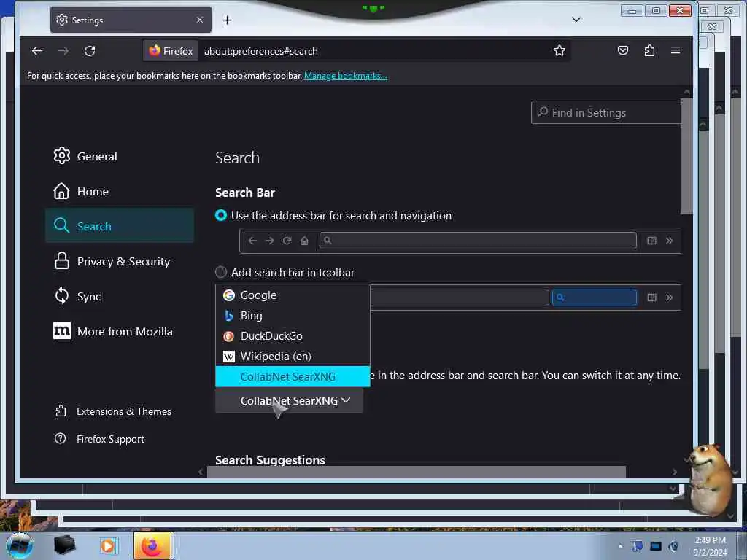Show hidden system tray icons arrow

coord(620,546)
